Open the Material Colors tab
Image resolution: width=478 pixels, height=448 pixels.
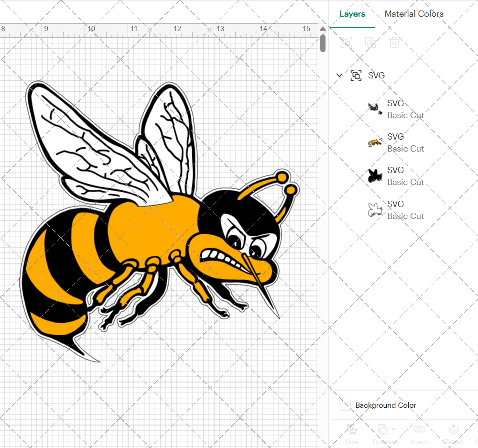[x=413, y=14]
